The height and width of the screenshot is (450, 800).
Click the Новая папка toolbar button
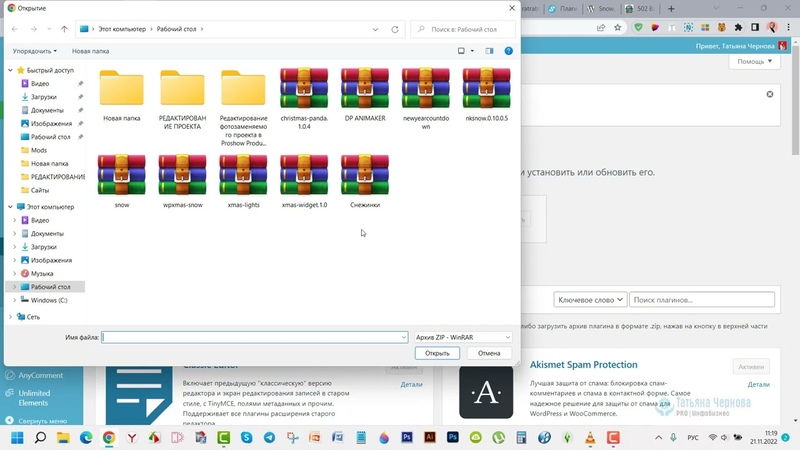pos(90,51)
